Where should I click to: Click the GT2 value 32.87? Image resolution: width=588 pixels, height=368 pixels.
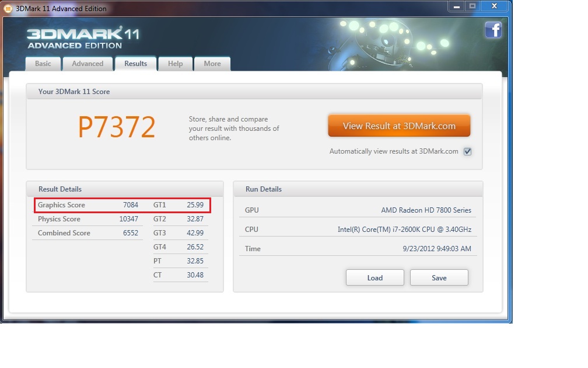(195, 219)
